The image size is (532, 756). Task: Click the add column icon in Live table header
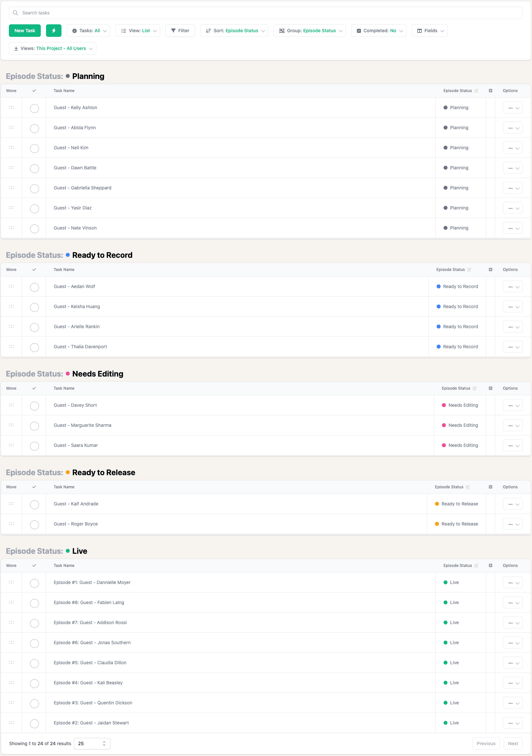(490, 565)
